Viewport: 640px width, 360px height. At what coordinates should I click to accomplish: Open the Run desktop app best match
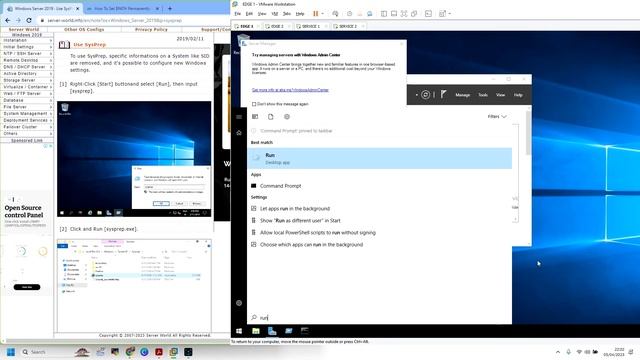(380, 158)
